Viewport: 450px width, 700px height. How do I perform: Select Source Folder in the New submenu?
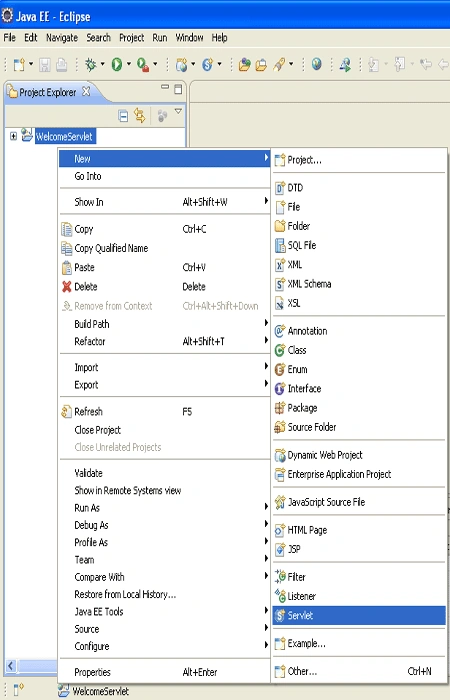pos(358,427)
